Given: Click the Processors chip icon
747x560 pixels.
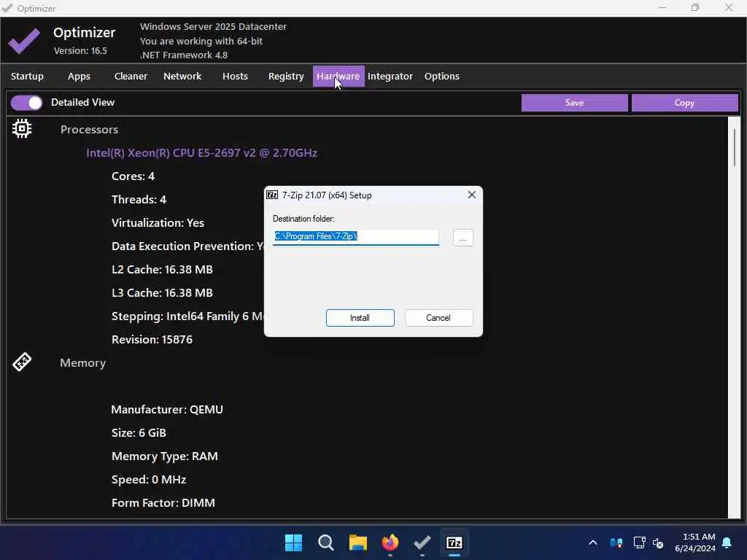Looking at the screenshot, I should click(22, 128).
